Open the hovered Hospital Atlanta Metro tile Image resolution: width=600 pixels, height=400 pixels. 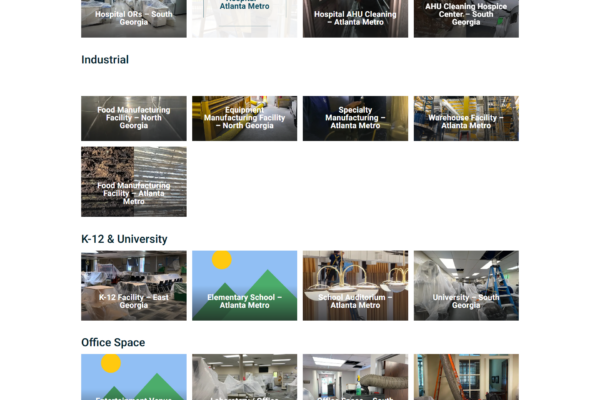[x=245, y=18]
